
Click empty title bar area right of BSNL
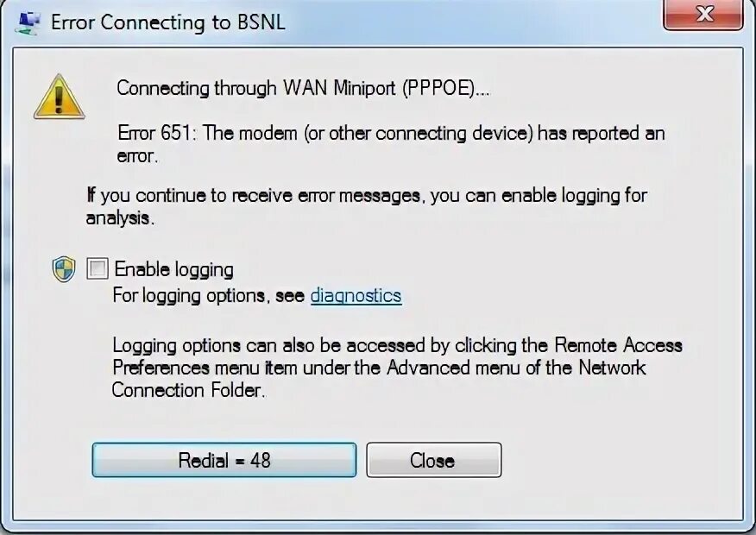[473, 22]
